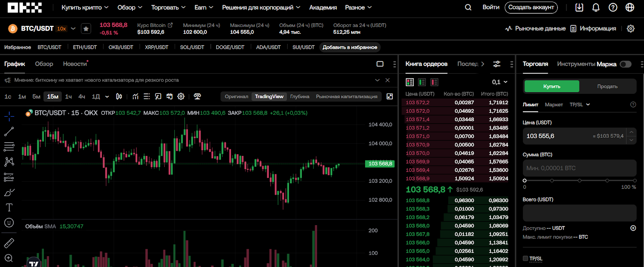Image resolution: width=644 pixels, height=267 pixels.
Task: Click Добавить в избранное button
Action: 350,47
